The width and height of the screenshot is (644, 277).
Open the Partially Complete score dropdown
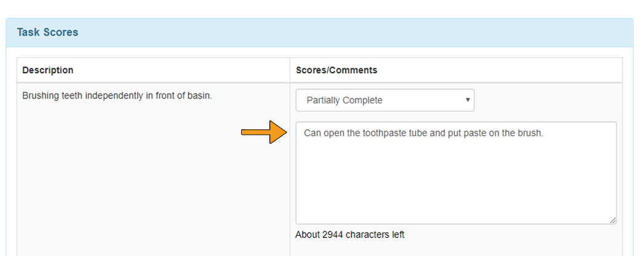click(385, 100)
